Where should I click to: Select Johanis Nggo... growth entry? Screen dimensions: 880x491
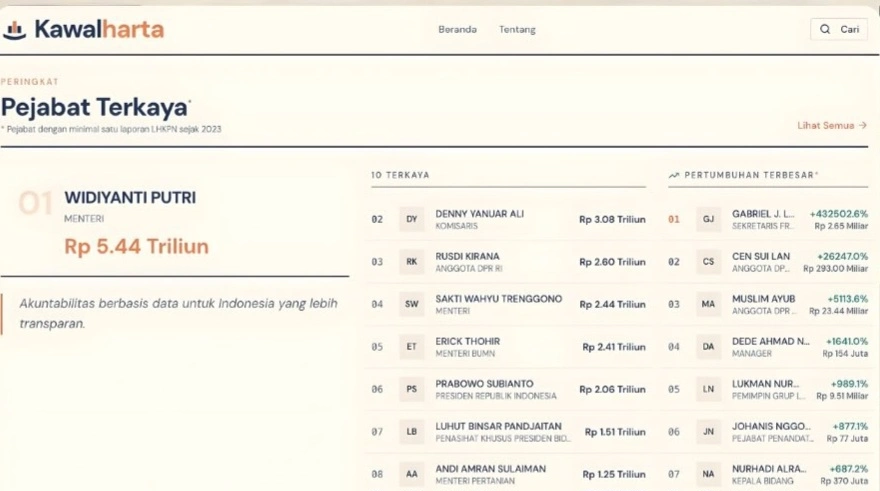[768, 432]
